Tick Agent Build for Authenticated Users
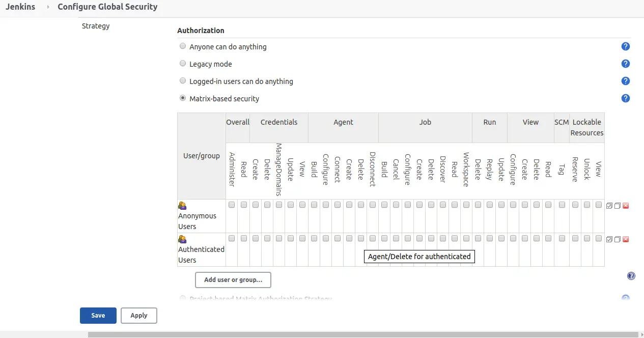 [314, 238]
